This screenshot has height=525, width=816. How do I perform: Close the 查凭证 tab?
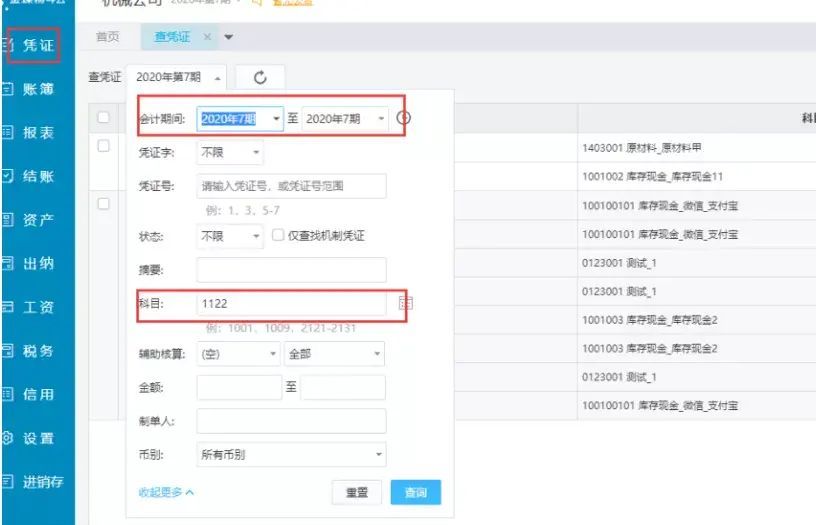(207, 37)
